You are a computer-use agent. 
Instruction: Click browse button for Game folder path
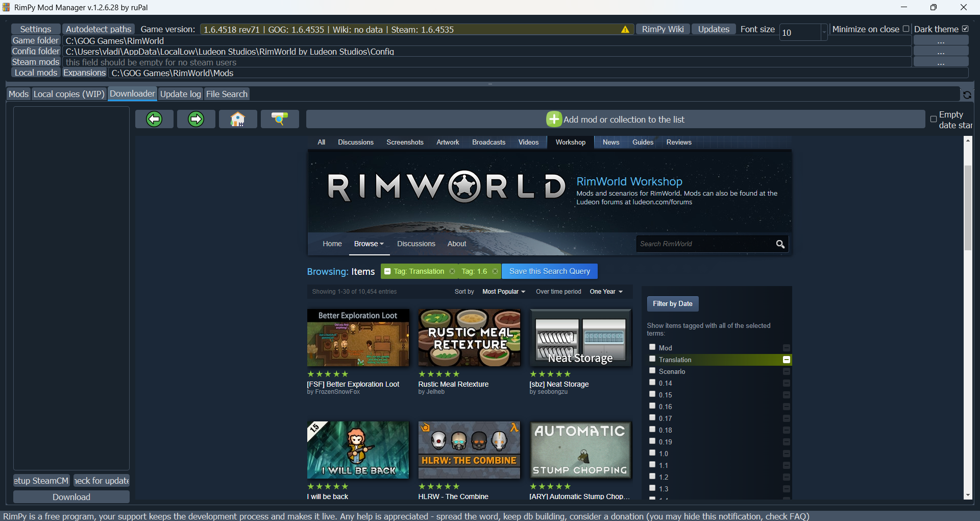[x=941, y=40]
